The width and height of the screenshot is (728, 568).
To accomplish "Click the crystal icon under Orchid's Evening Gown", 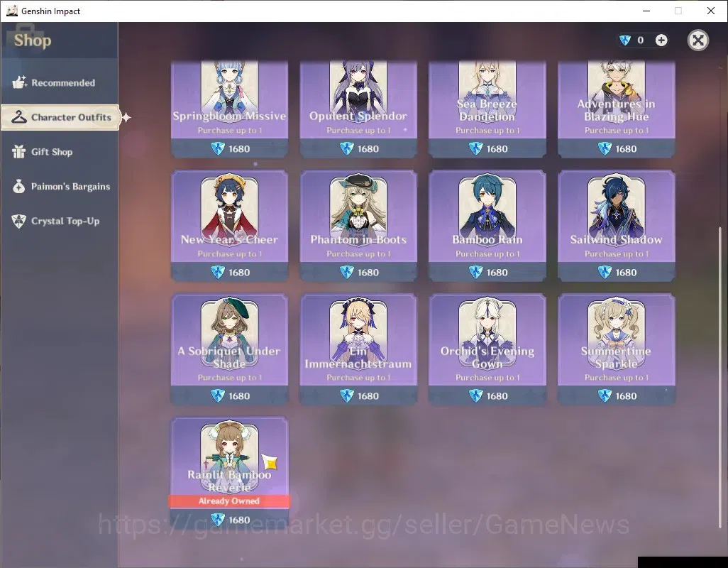I will (x=476, y=395).
